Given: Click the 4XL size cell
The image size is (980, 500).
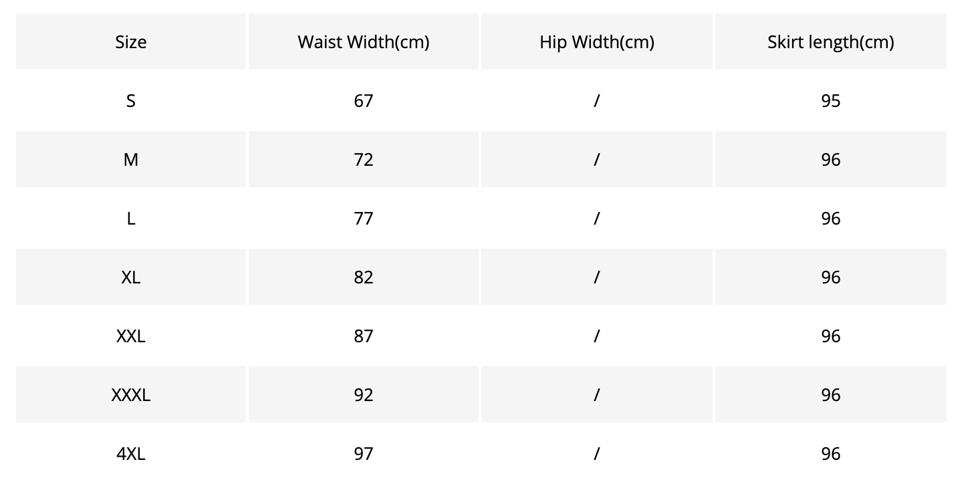Looking at the screenshot, I should point(131,453).
